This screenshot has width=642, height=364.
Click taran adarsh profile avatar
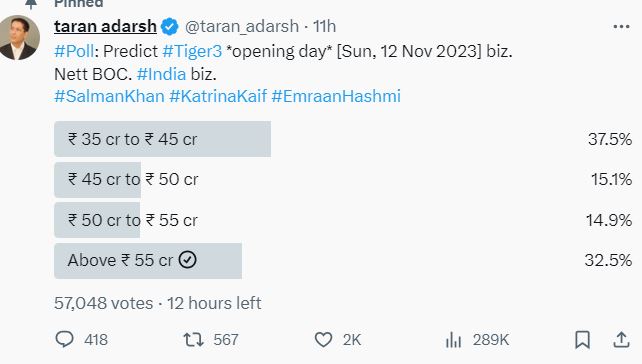point(18,37)
